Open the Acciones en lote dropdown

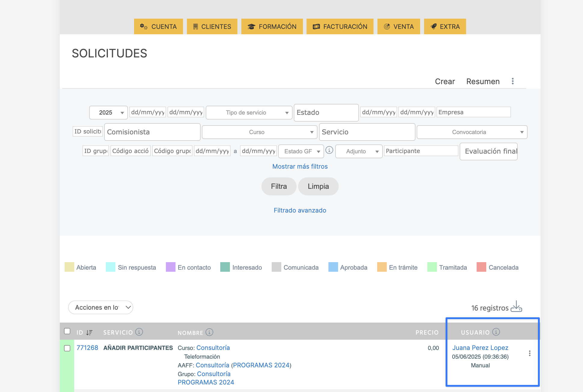(101, 307)
